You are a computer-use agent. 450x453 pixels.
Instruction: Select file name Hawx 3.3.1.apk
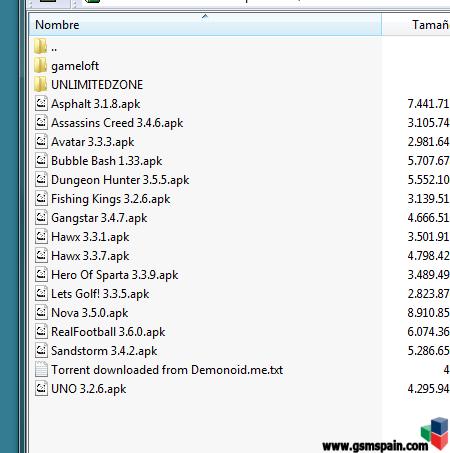click(x=90, y=237)
